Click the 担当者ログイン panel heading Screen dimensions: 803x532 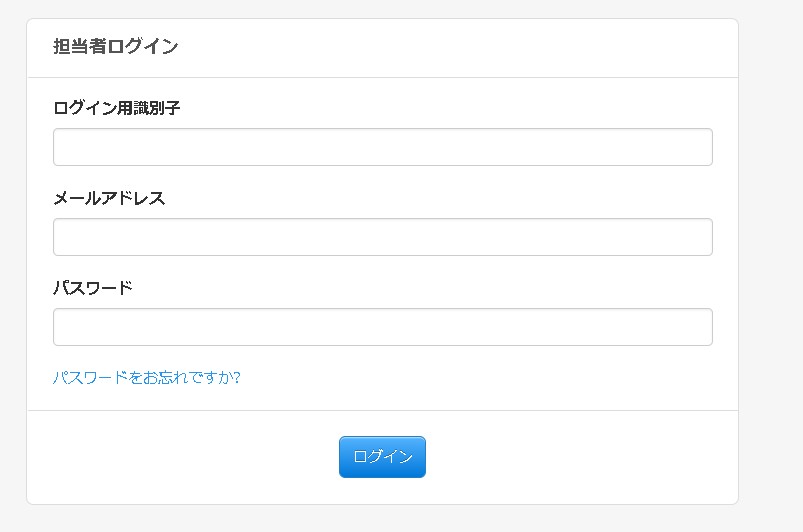click(115, 46)
